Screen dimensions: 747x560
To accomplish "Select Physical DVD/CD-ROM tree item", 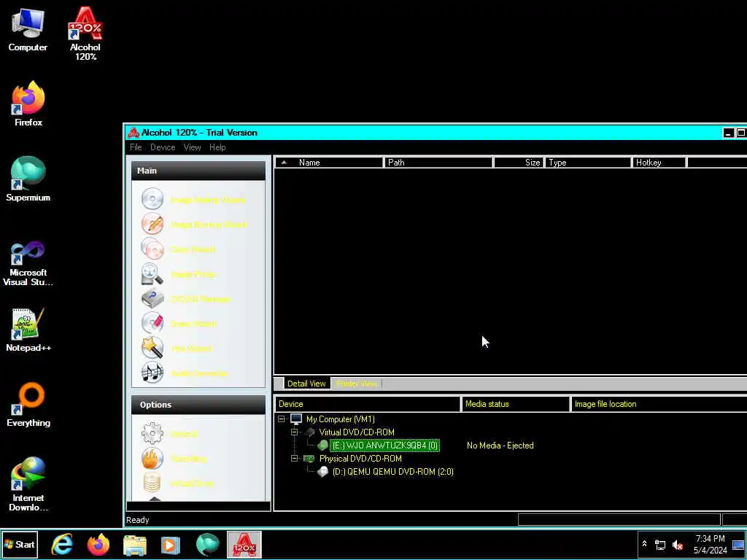I will [x=360, y=458].
